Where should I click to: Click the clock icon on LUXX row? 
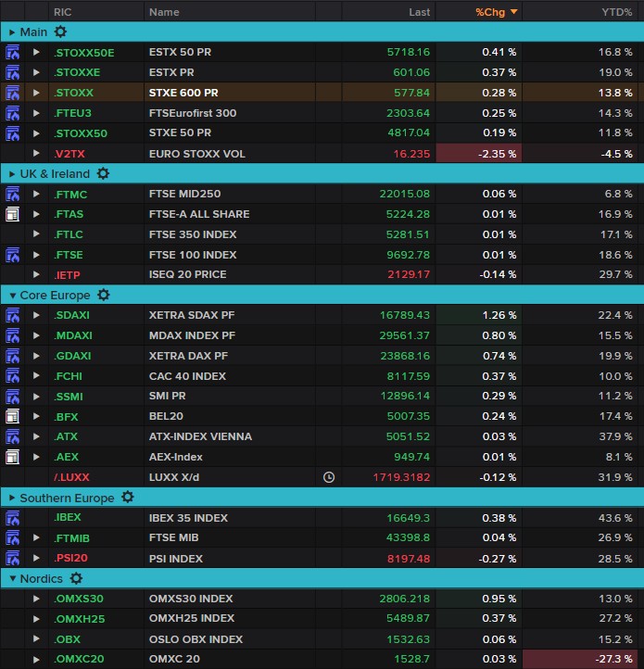[x=329, y=477]
